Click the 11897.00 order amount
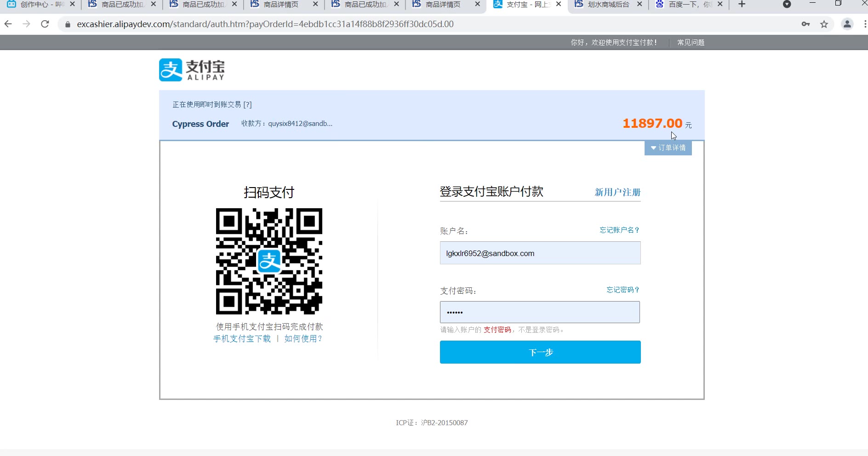Viewport: 868px width, 456px height. pyautogui.click(x=652, y=123)
